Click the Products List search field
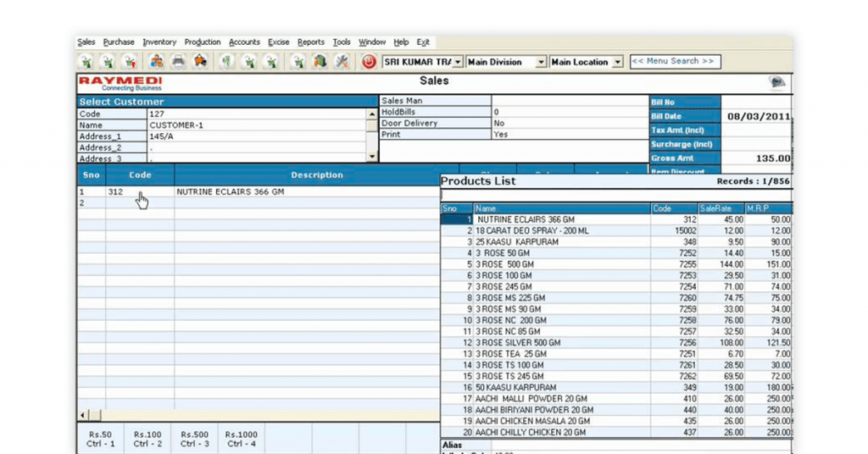The height and width of the screenshot is (454, 868). click(616, 196)
